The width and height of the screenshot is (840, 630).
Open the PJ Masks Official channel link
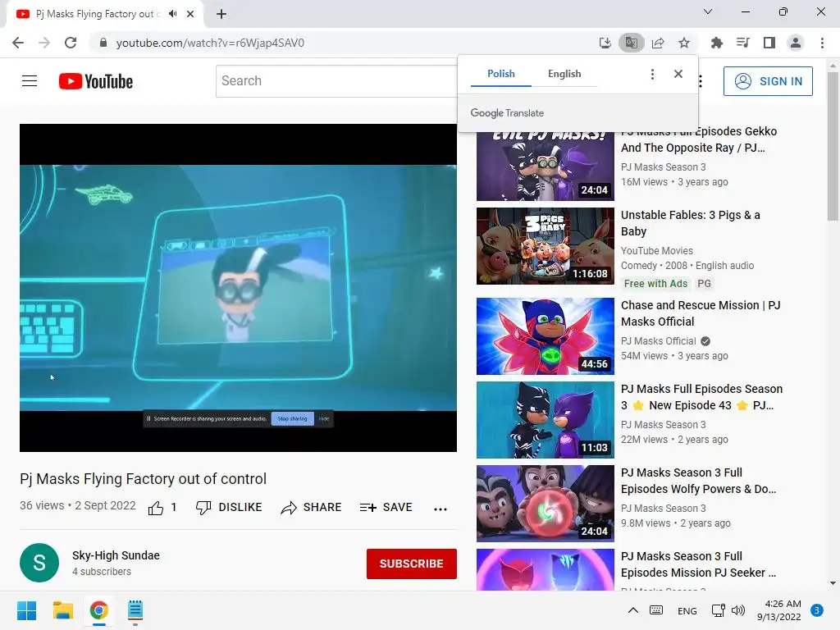pyautogui.click(x=659, y=340)
